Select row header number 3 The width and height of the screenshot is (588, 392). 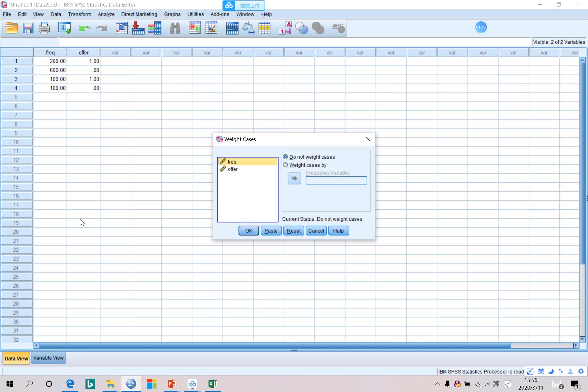(x=16, y=79)
